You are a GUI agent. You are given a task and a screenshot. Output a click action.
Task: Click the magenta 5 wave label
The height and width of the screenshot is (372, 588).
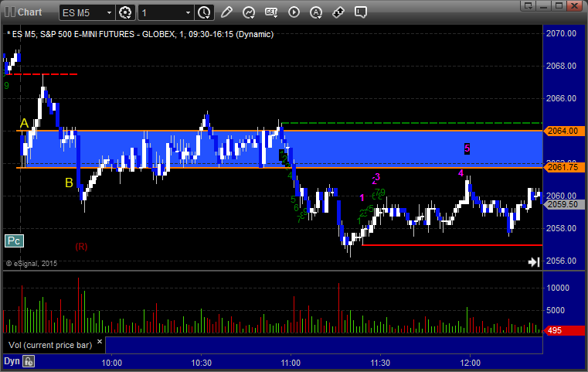tap(467, 148)
